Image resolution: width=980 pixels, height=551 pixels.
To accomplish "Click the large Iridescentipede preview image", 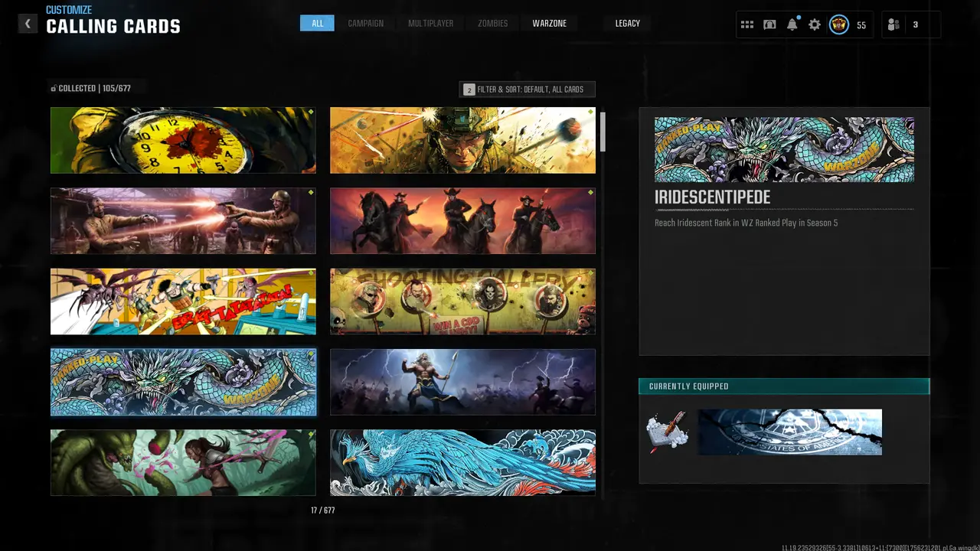I will tap(784, 149).
